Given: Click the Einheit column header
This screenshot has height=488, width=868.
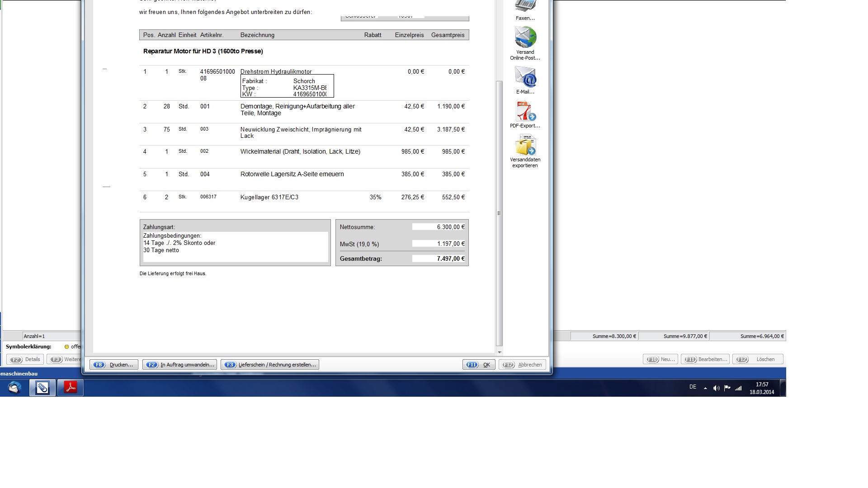Looking at the screenshot, I should tap(187, 35).
